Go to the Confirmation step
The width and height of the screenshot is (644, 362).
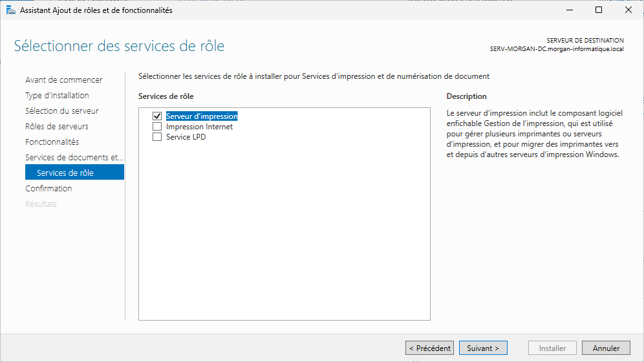48,189
